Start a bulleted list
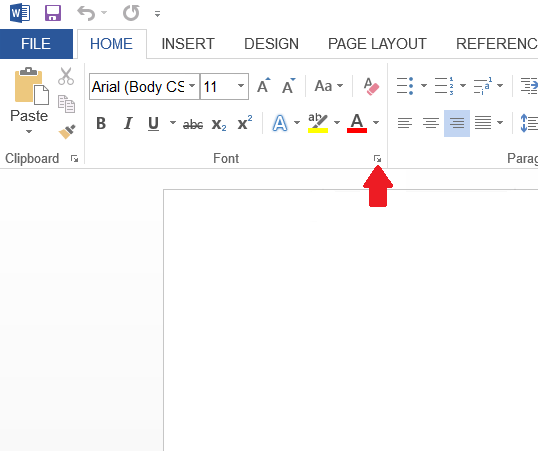The height and width of the screenshot is (451, 538). tap(405, 86)
